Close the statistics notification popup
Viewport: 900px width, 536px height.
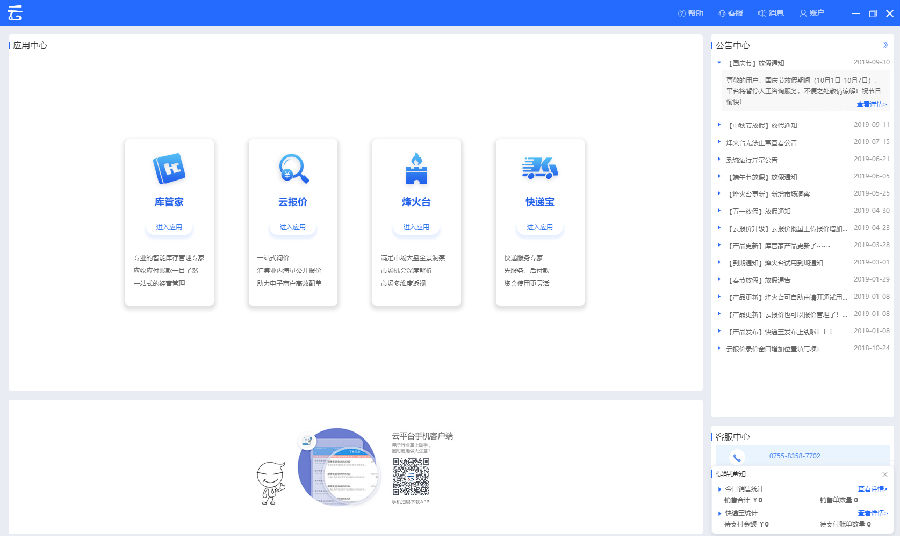tap(884, 474)
